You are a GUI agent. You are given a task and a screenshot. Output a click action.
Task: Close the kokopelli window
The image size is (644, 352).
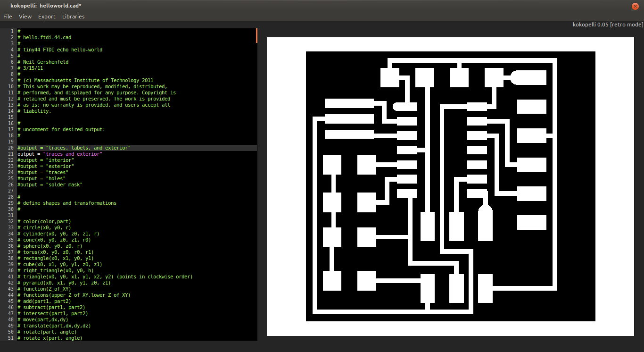point(636,6)
